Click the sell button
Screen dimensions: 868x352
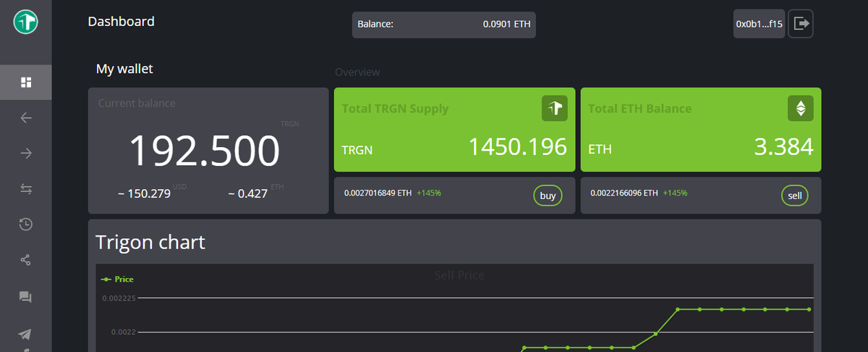click(794, 196)
